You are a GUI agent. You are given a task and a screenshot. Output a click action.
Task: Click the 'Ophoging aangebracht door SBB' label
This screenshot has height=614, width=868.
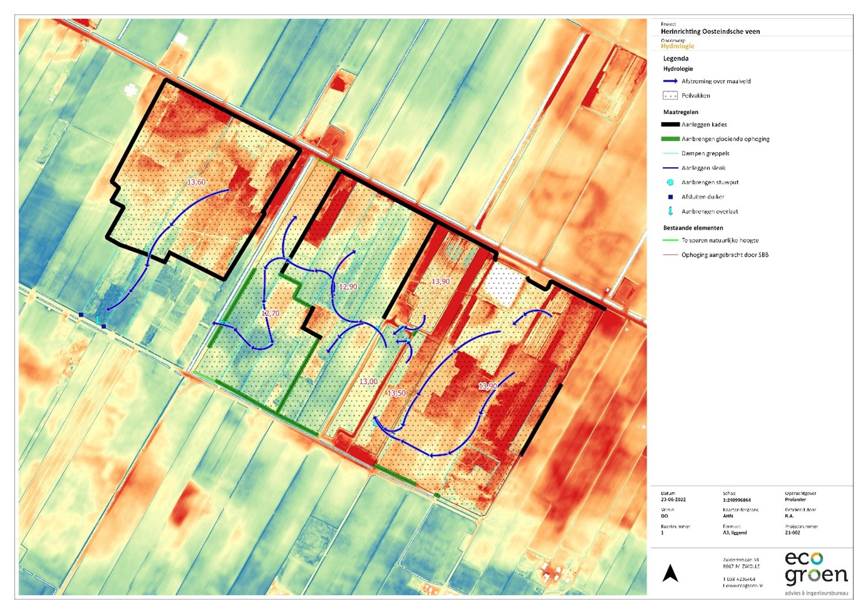coord(725,255)
